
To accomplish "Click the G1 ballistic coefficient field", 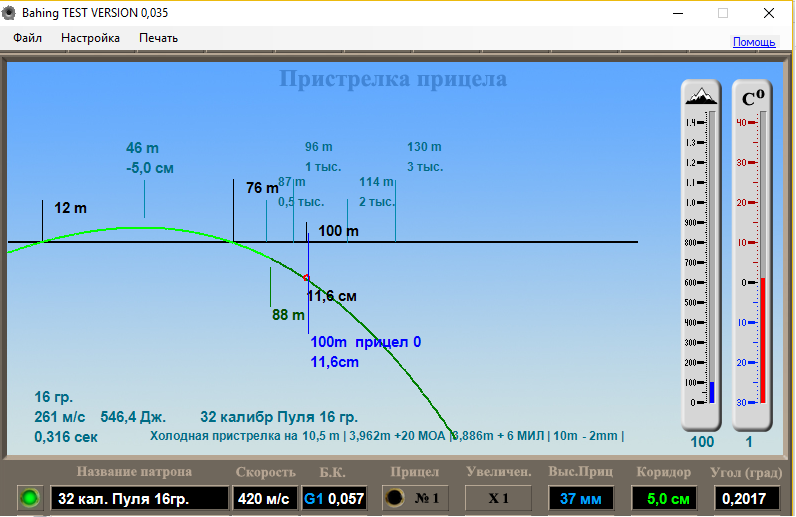I will click(x=334, y=498).
